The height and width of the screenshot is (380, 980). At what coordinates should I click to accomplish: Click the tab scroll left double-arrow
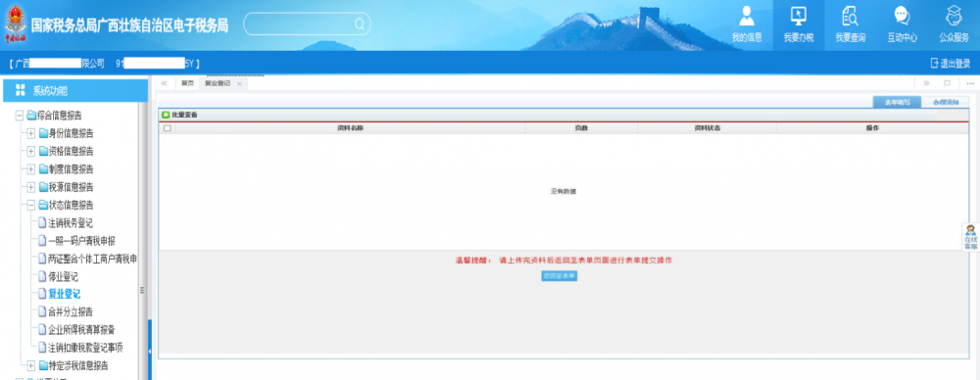(164, 83)
